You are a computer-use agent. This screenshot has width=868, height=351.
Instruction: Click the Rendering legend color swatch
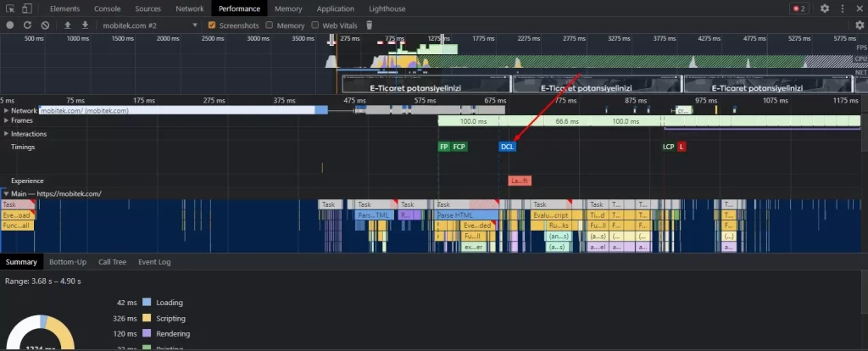pos(147,334)
